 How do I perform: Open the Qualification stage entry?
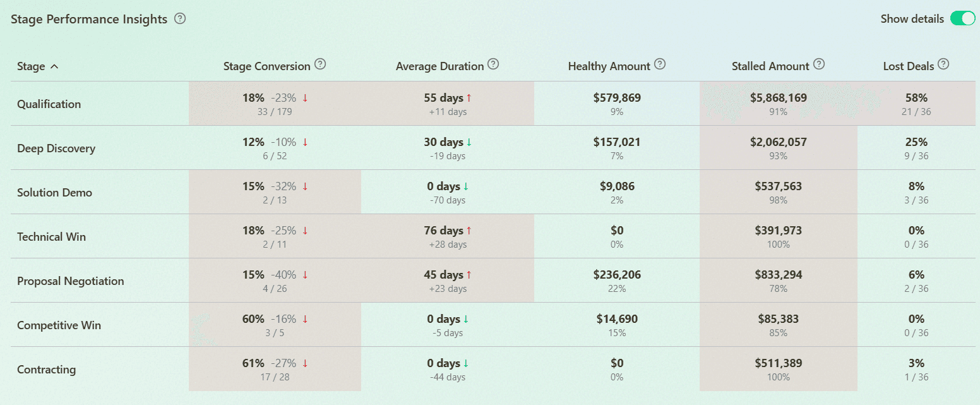tap(49, 104)
